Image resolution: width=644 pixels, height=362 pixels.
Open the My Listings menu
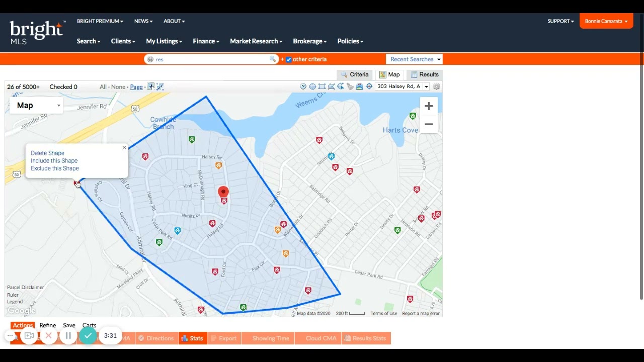164,41
